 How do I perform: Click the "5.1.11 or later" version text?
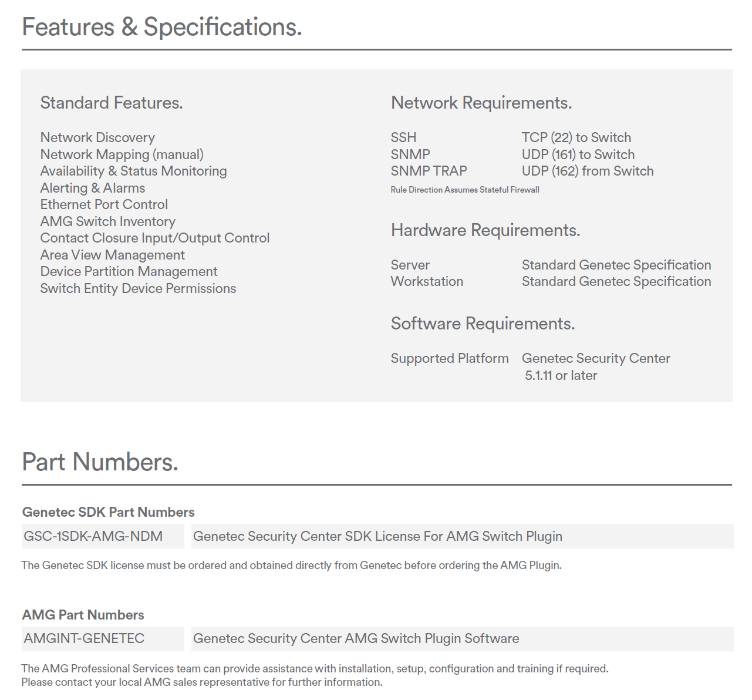(x=561, y=375)
